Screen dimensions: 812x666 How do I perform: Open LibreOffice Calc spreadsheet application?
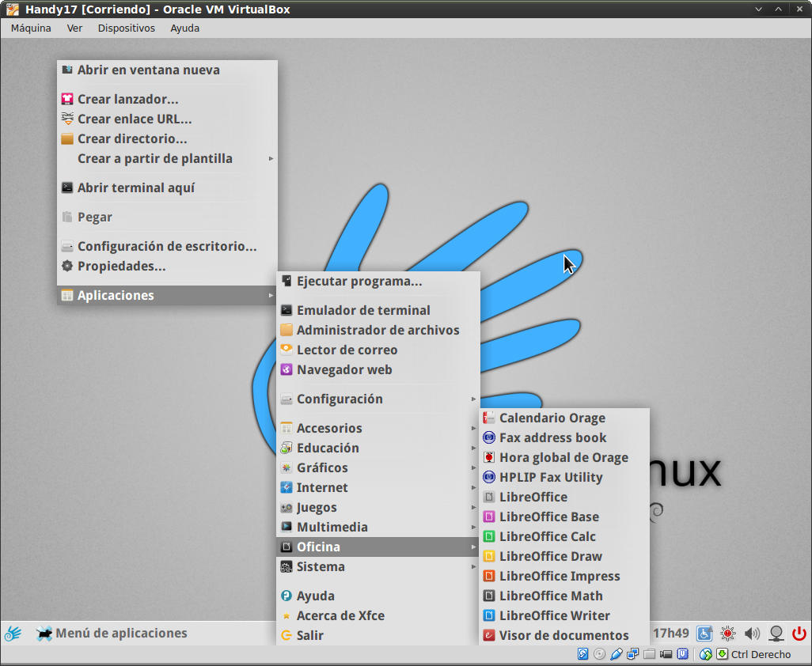click(x=547, y=536)
